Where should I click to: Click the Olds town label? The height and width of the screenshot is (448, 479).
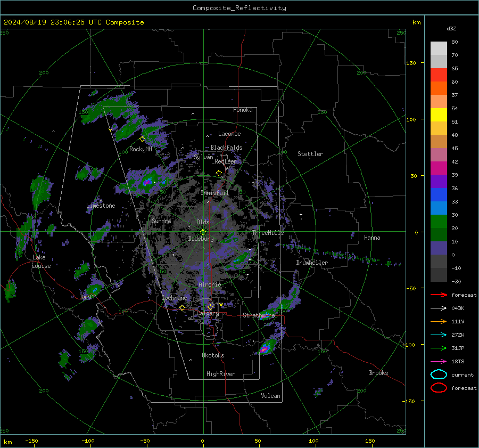pos(203,222)
